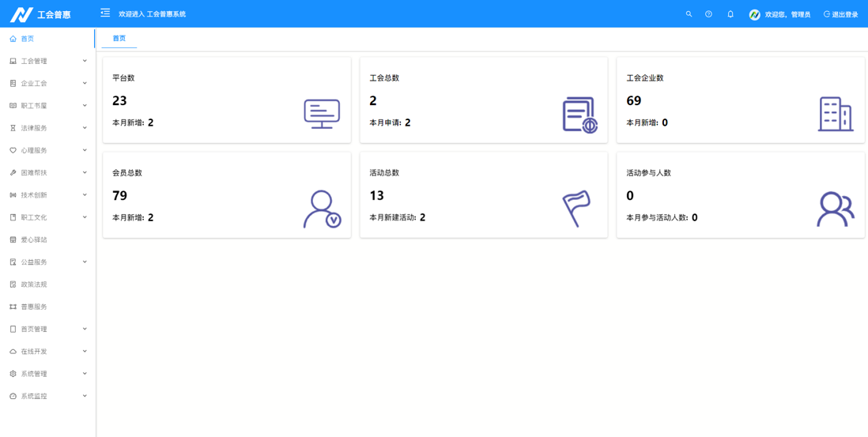Expand the 法律服务 submenu arrow
The image size is (868, 437).
click(85, 128)
